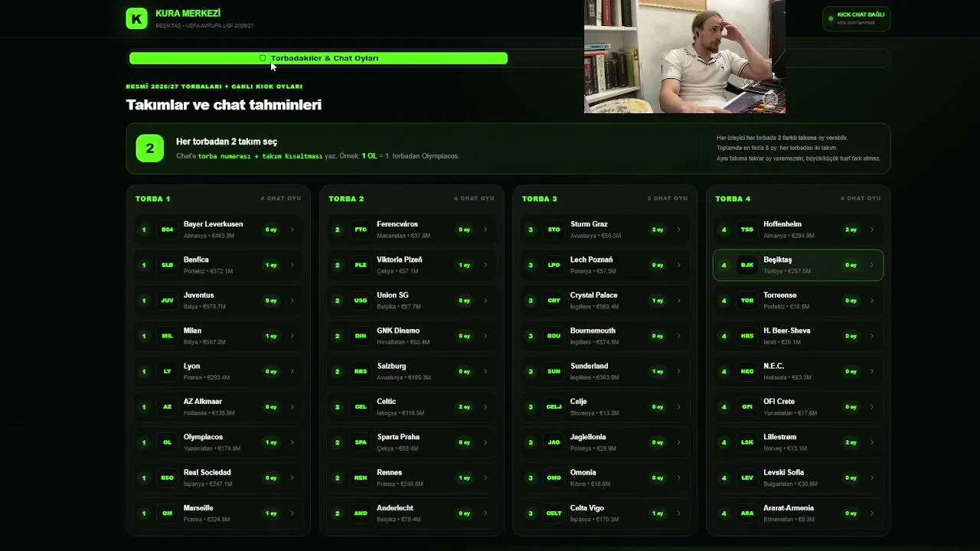
Task: Click the LPO Lech Poznań badge
Action: pyautogui.click(x=554, y=265)
